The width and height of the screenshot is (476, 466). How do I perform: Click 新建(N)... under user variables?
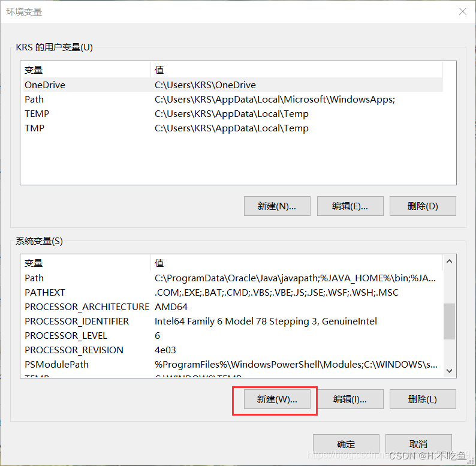tap(277, 206)
